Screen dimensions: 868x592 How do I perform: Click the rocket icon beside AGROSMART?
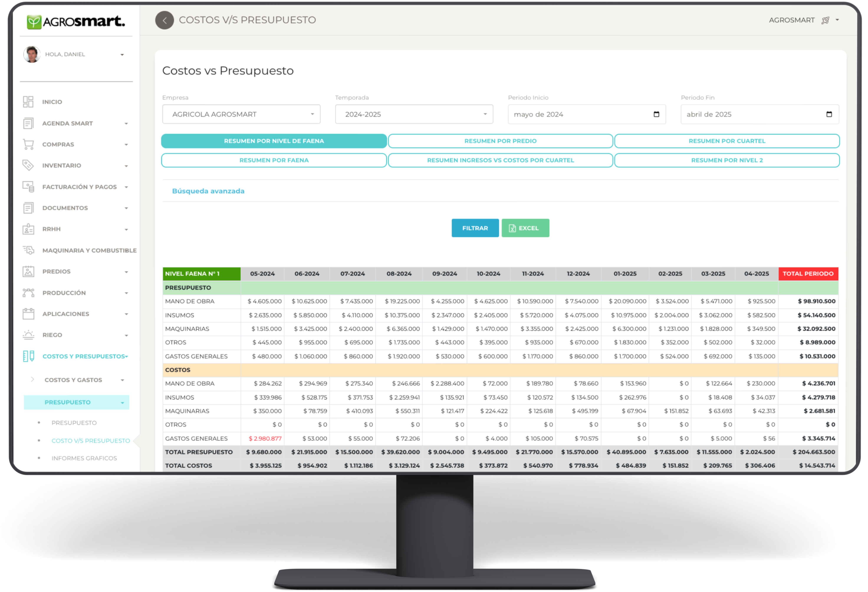(825, 20)
